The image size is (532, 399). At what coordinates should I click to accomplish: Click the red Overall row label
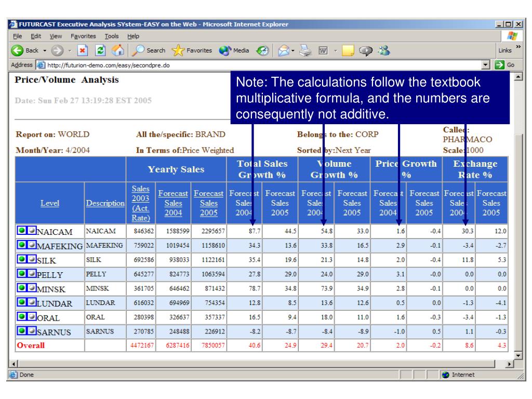[x=31, y=345]
